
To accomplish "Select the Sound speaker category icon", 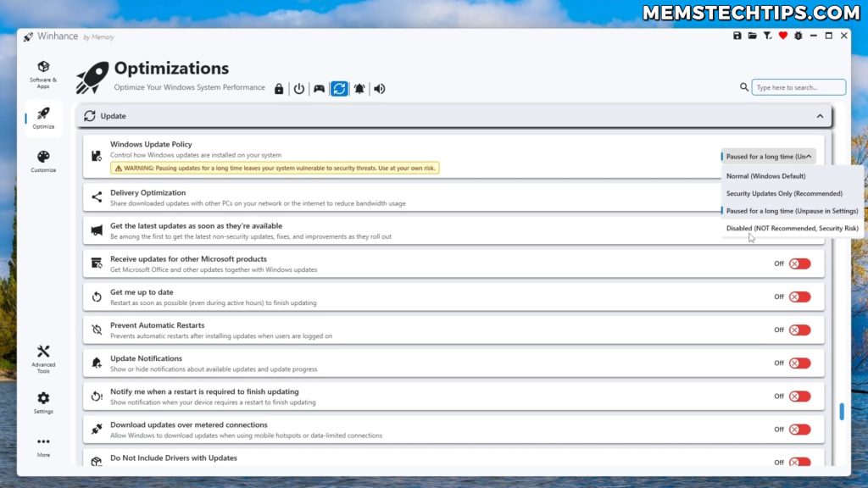I will point(379,88).
